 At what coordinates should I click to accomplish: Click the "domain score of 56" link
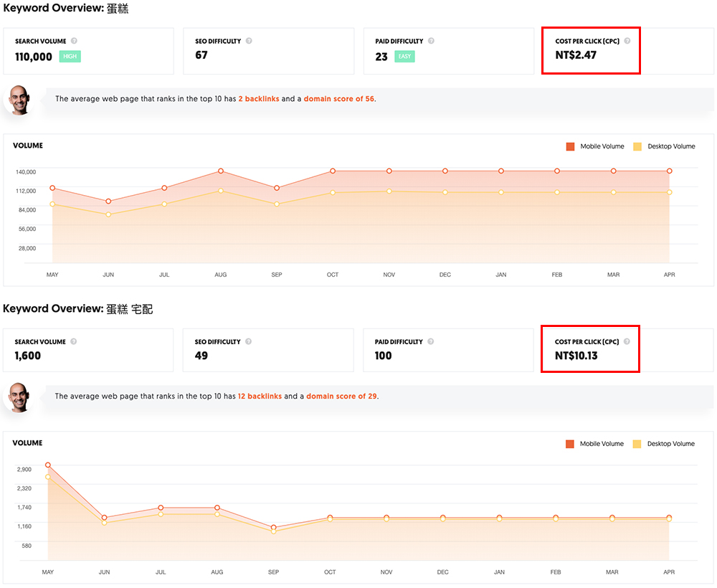[338, 99]
